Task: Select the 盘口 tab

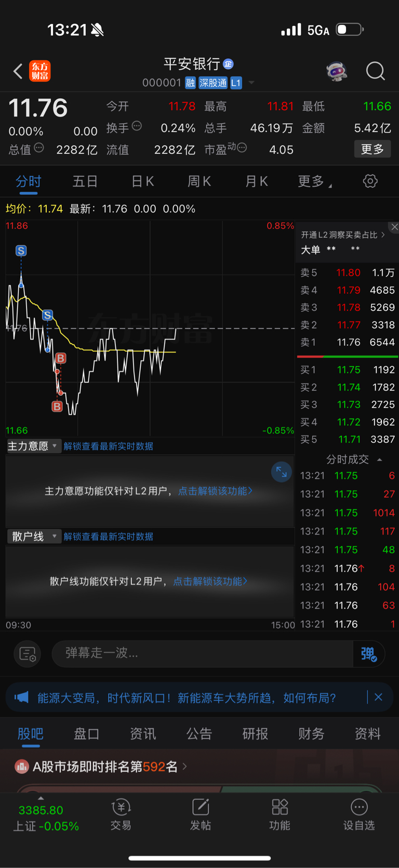Action: coord(87,734)
